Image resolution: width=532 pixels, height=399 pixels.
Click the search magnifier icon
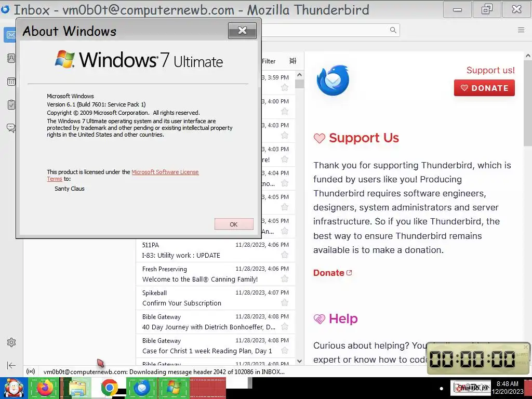pos(393,30)
